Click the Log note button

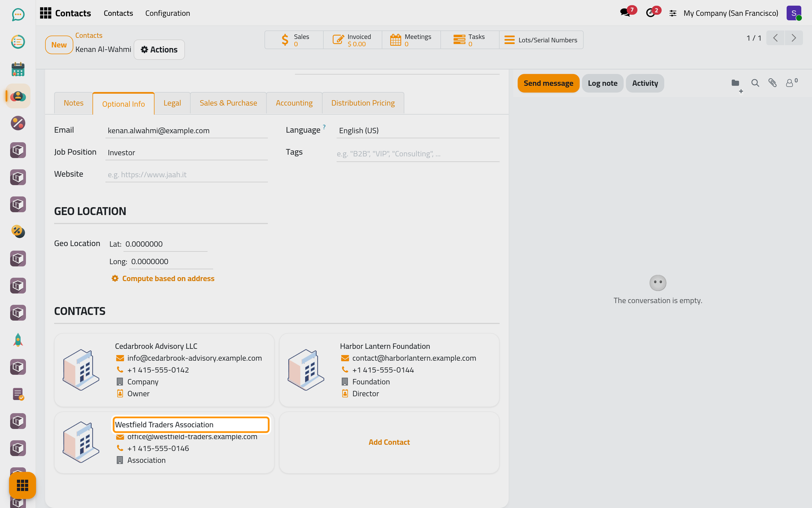click(602, 83)
